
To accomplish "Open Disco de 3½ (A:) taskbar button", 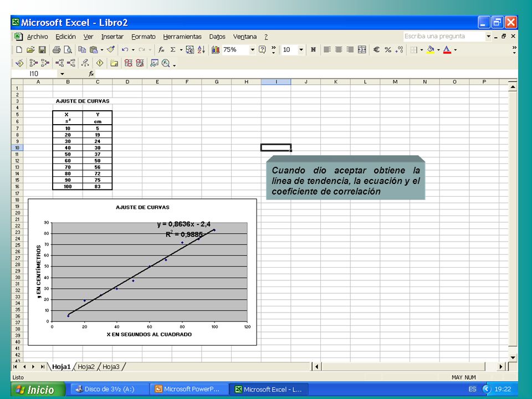I will coord(109,389).
